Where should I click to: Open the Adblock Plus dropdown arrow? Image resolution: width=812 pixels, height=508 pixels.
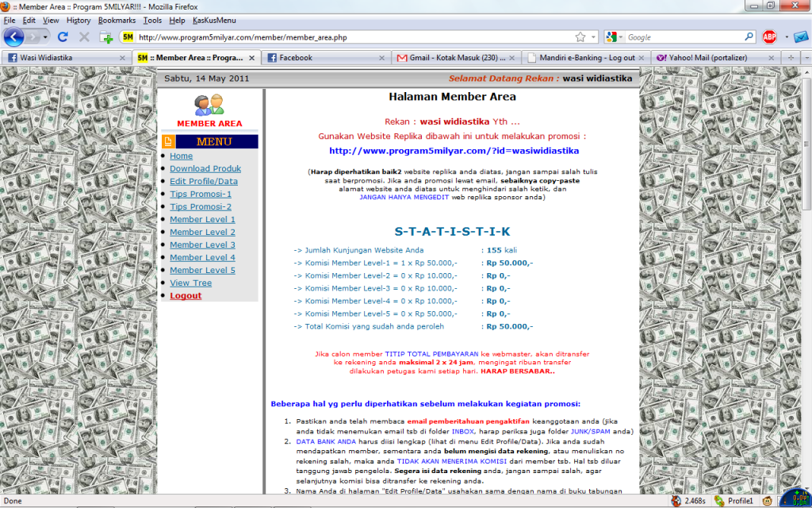point(786,37)
